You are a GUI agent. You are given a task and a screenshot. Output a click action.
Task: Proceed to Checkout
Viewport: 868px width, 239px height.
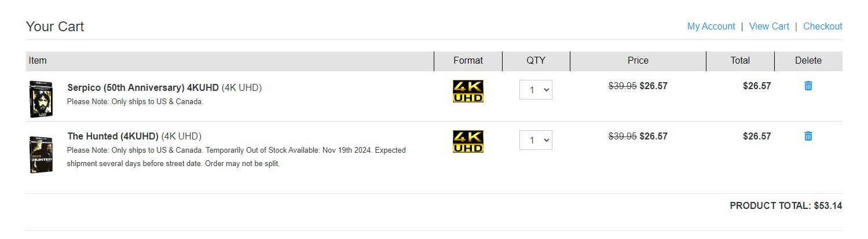(x=822, y=26)
